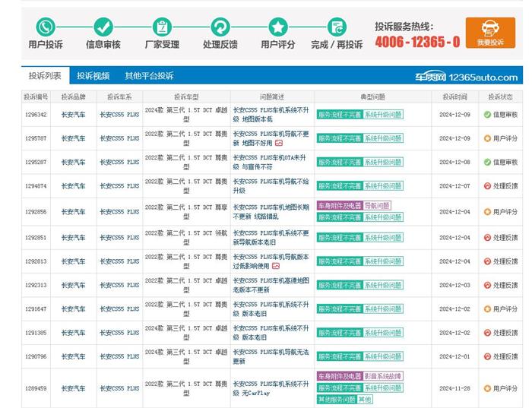This screenshot has height=408, width=532.
Task: Click date 2024-11-28 in last row
Action: coord(454,388)
